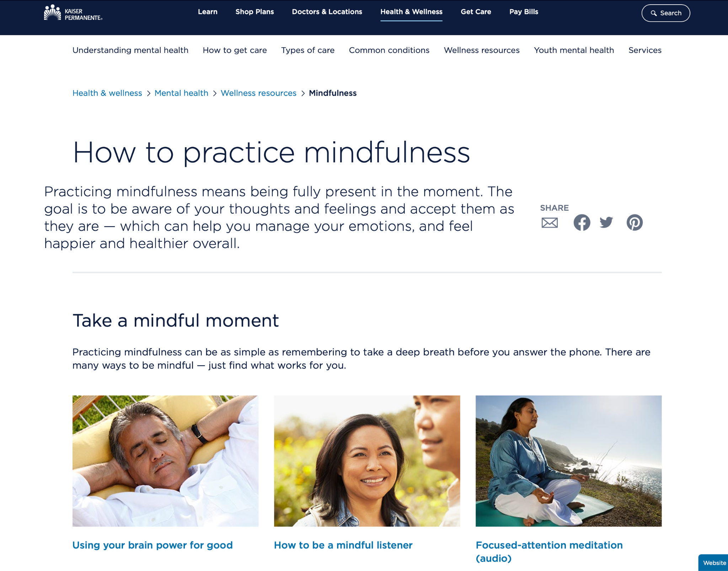Switch to Wellness resources section
This screenshot has height=571, width=728.
coord(481,50)
